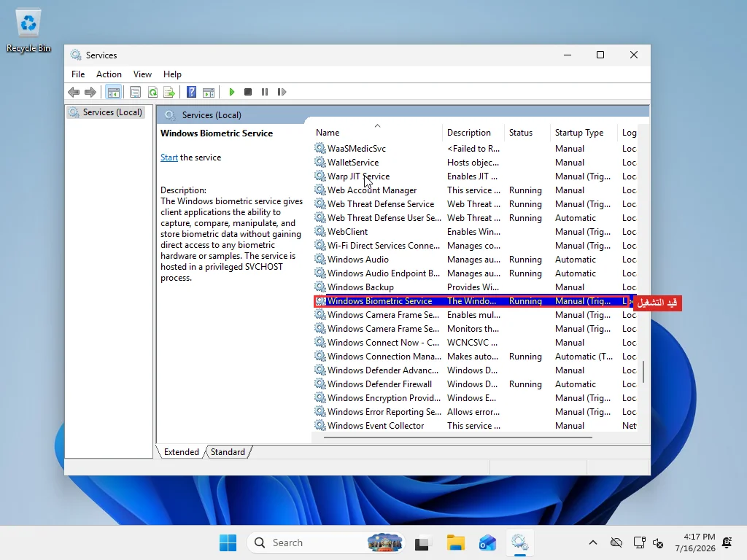Toggle Show/Hide Action Pane toolbar icon
This screenshot has width=747, height=560.
pyautogui.click(x=209, y=92)
